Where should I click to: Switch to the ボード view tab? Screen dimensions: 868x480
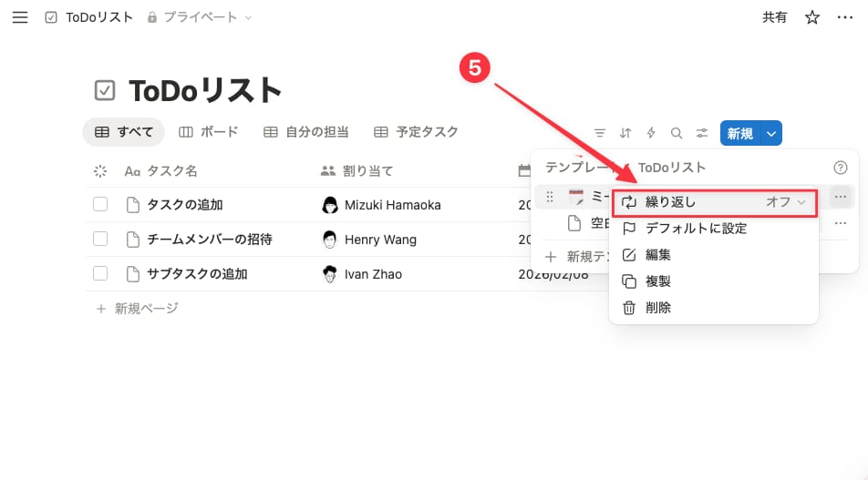209,132
